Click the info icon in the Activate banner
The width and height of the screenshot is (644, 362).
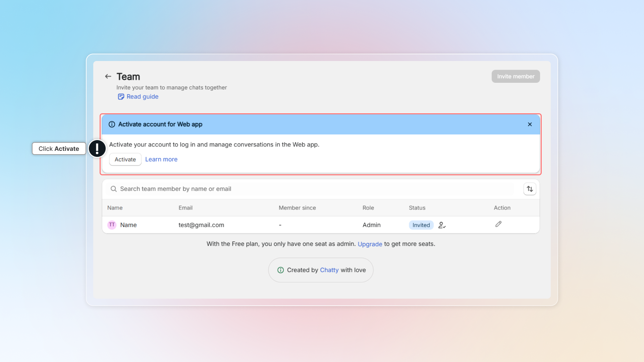point(112,124)
